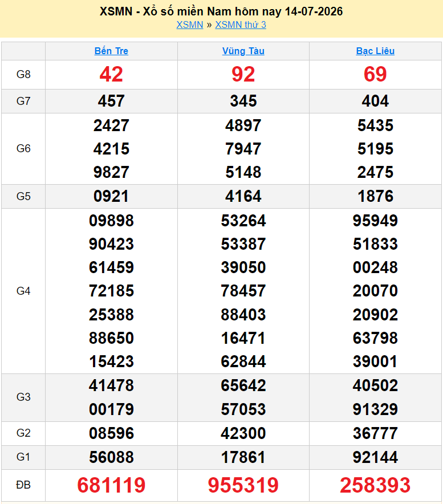Select G4 number 20070
The height and width of the screenshot is (504, 443).
(375, 291)
